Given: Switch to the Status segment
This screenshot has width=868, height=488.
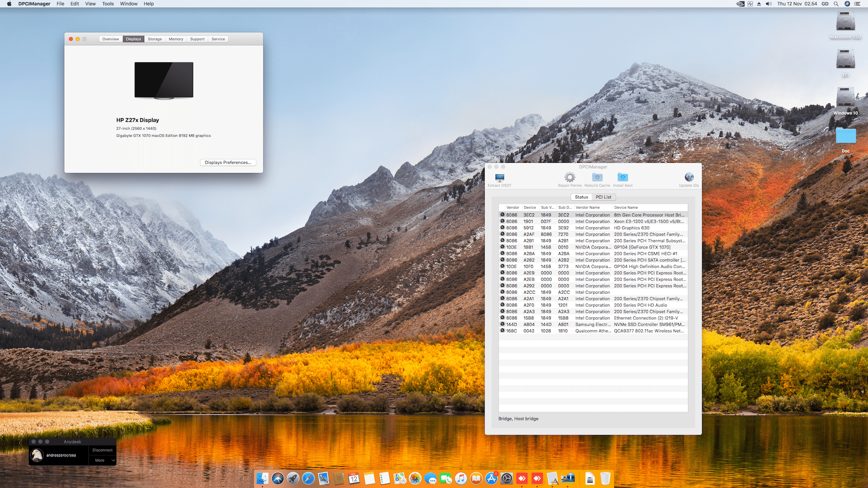Looking at the screenshot, I should point(581,197).
